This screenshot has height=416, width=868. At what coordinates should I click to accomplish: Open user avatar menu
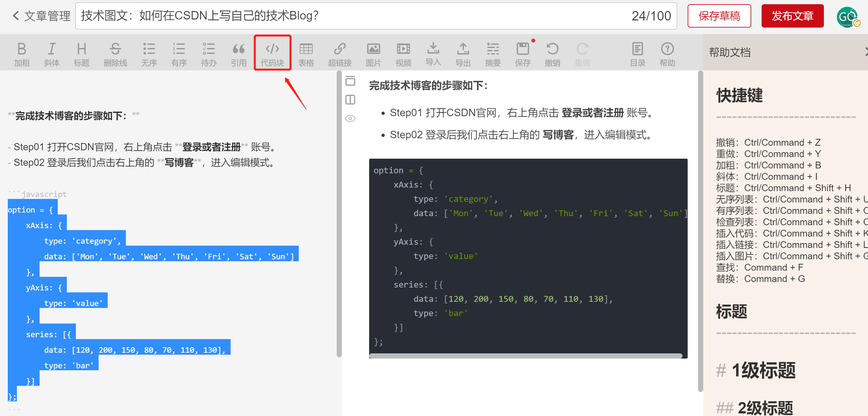coord(848,17)
